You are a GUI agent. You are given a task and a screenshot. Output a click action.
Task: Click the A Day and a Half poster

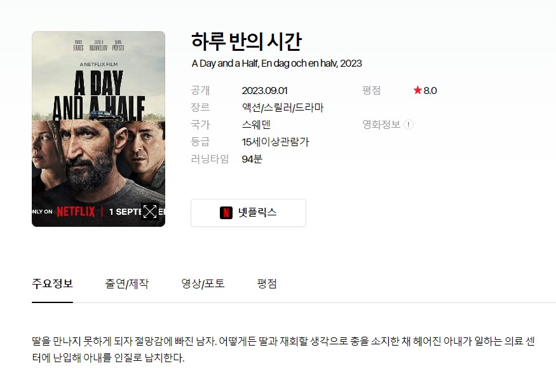tap(98, 129)
